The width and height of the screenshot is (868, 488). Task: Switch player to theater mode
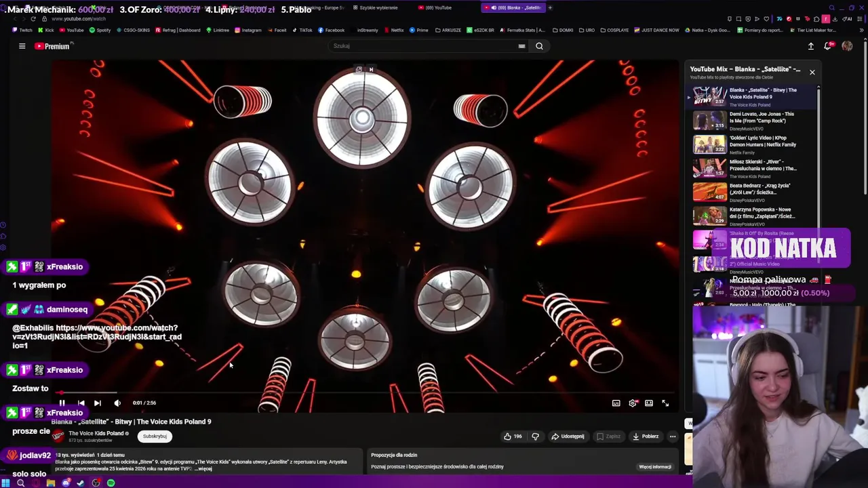649,403
